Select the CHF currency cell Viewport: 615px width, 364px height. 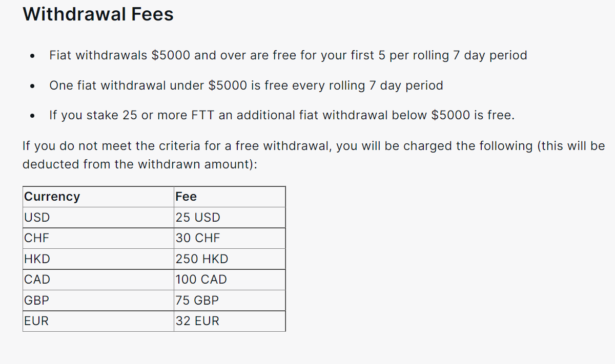(x=37, y=238)
